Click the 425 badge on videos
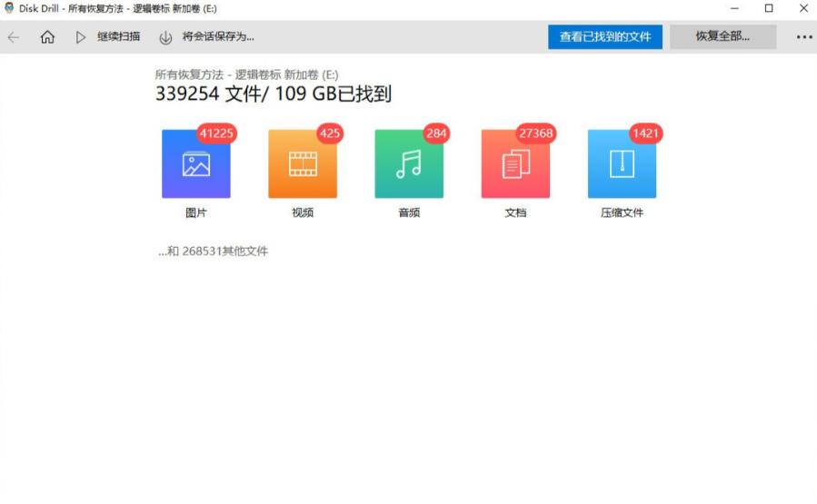The image size is (817, 504). (x=330, y=133)
